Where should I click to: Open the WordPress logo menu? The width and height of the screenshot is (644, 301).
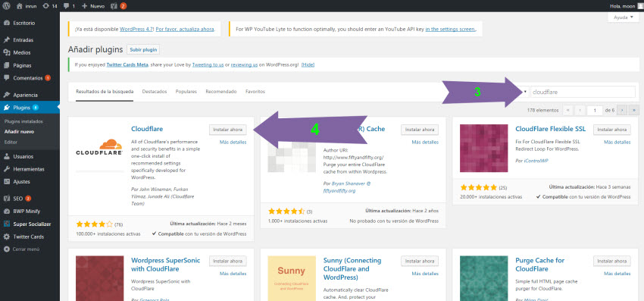pyautogui.click(x=7, y=6)
